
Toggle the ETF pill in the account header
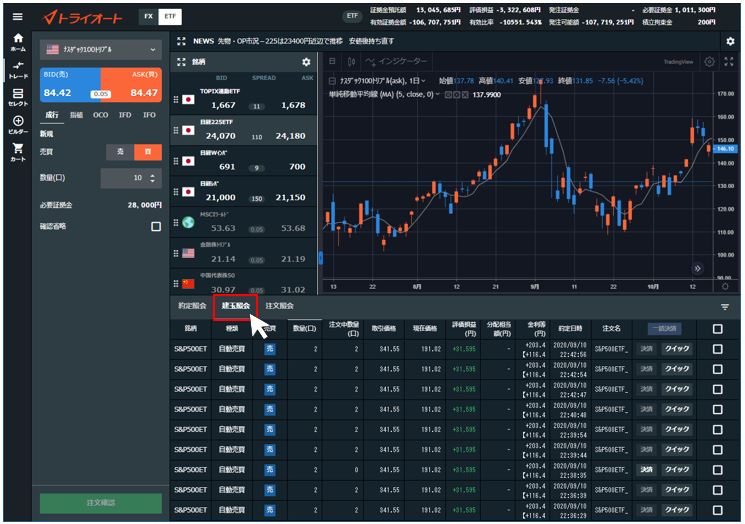(352, 16)
